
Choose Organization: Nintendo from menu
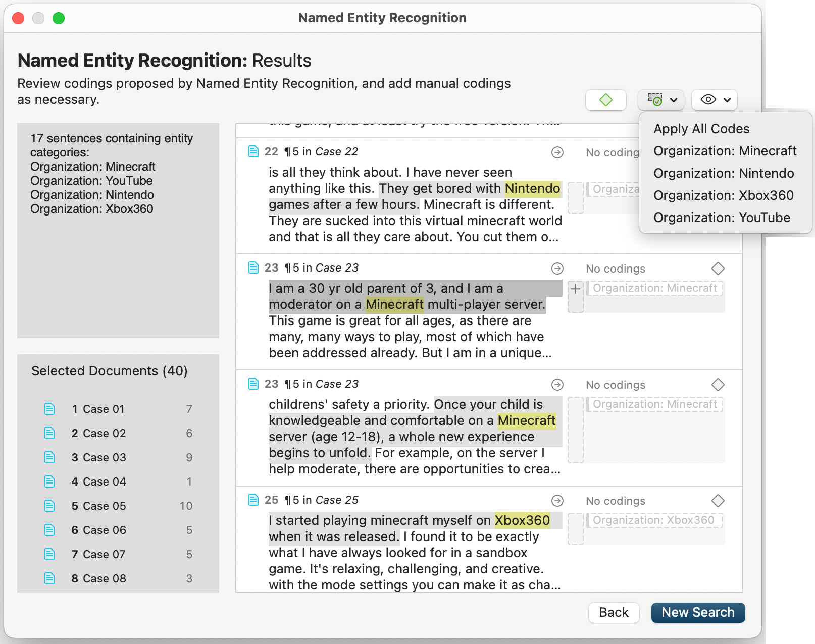[723, 173]
